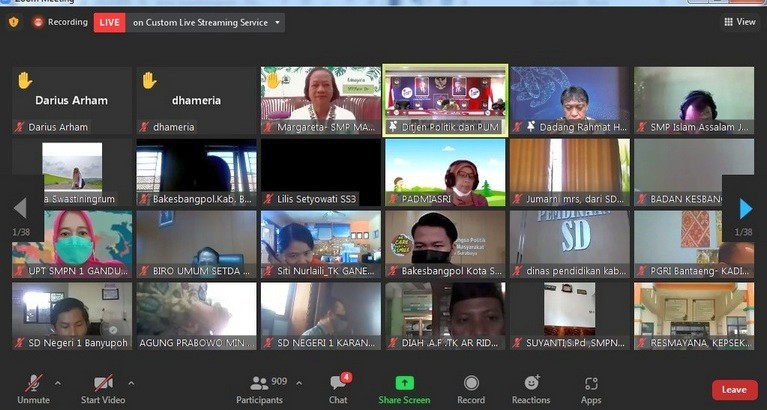The width and height of the screenshot is (767, 410).
Task: Open the Participants panel icon
Action: point(259,383)
